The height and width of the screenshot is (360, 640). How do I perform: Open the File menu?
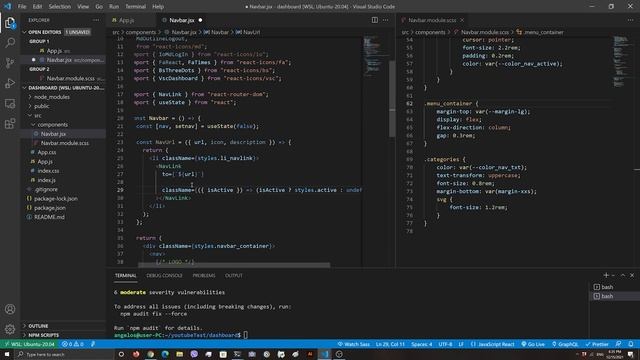[22, 7]
